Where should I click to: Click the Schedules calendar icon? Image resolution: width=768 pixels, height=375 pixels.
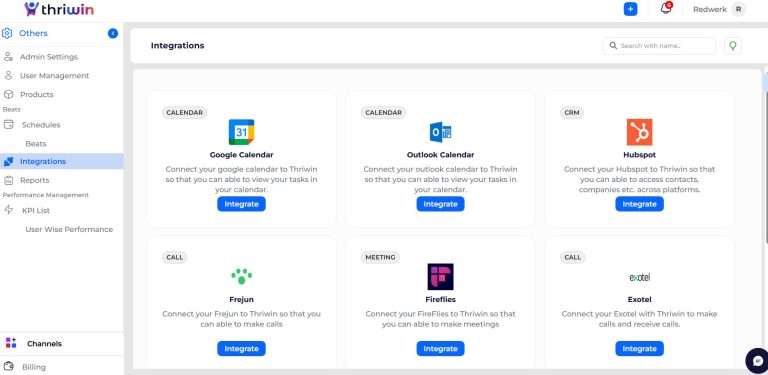(x=8, y=124)
